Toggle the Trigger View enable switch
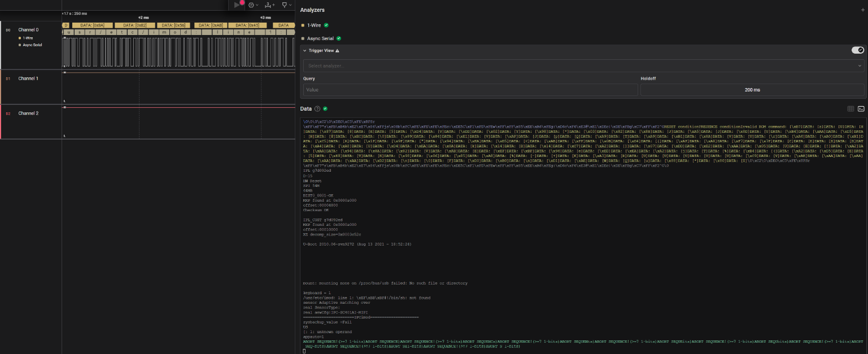Viewport: 868px width, 354px height. tap(858, 50)
